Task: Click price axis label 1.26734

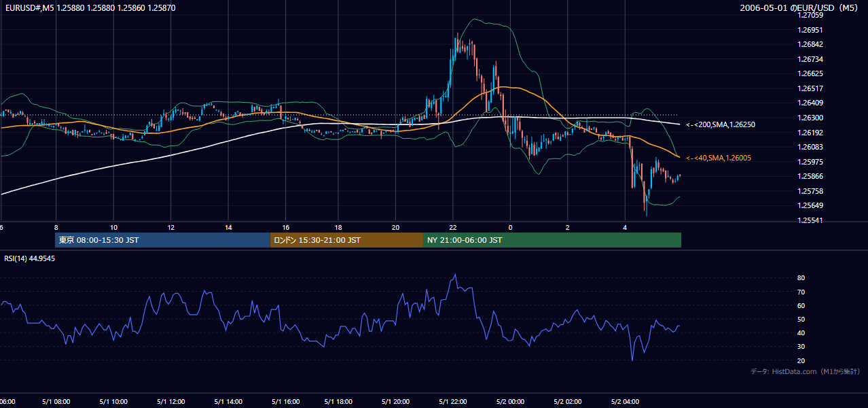Action: (810, 59)
